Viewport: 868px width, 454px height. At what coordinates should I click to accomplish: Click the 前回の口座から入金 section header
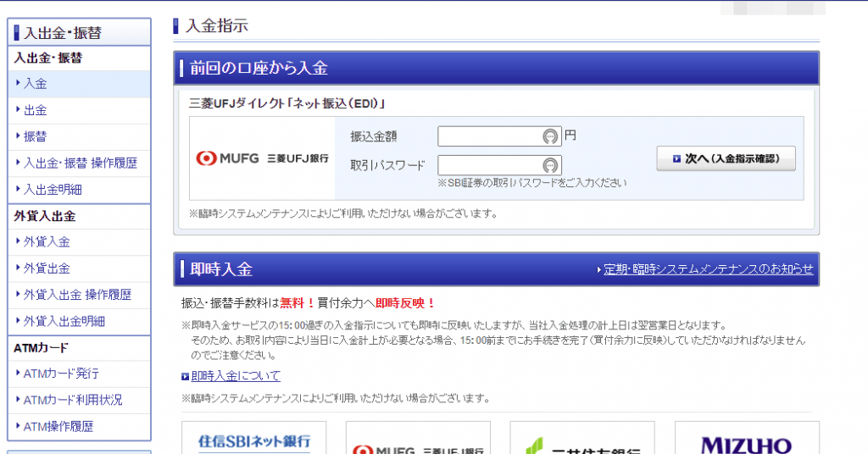click(x=496, y=68)
